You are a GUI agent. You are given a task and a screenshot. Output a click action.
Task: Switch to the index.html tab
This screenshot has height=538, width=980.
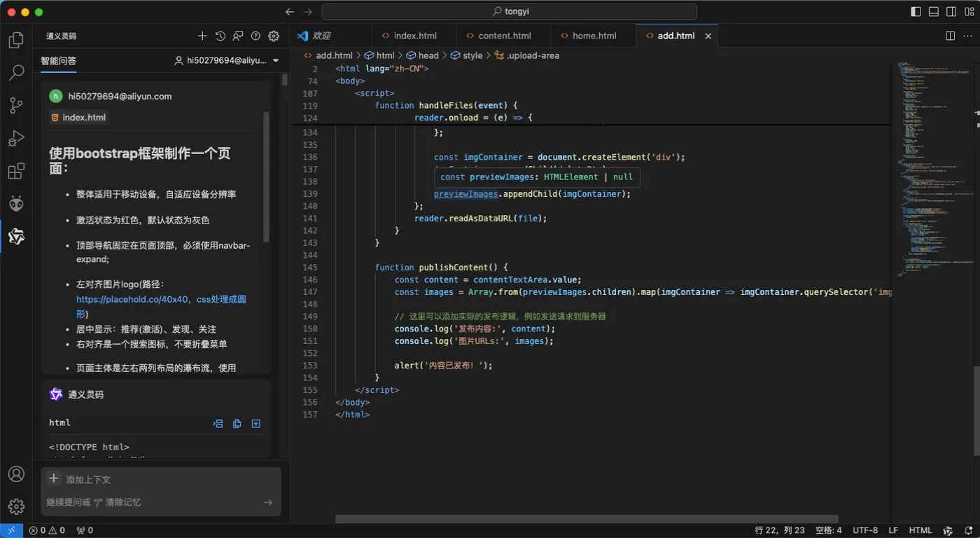414,36
